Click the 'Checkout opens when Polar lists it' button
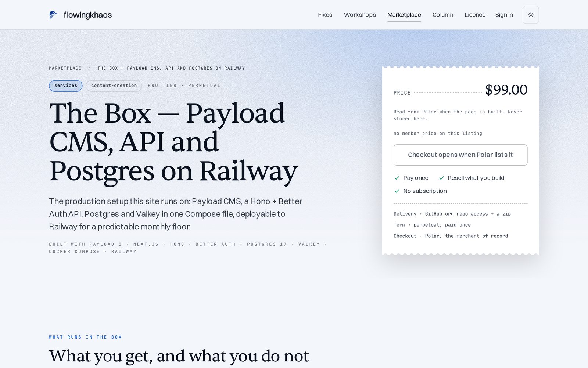588x368 pixels. [460, 155]
